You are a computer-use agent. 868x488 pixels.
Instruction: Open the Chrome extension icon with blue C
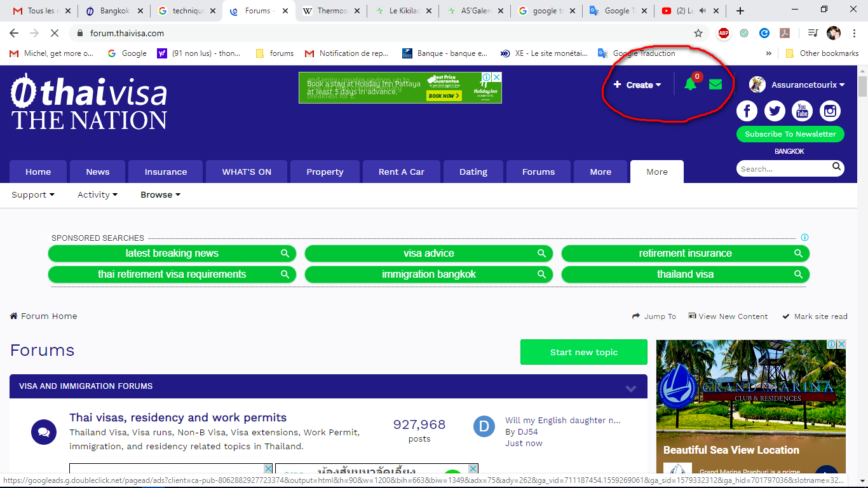coord(764,33)
